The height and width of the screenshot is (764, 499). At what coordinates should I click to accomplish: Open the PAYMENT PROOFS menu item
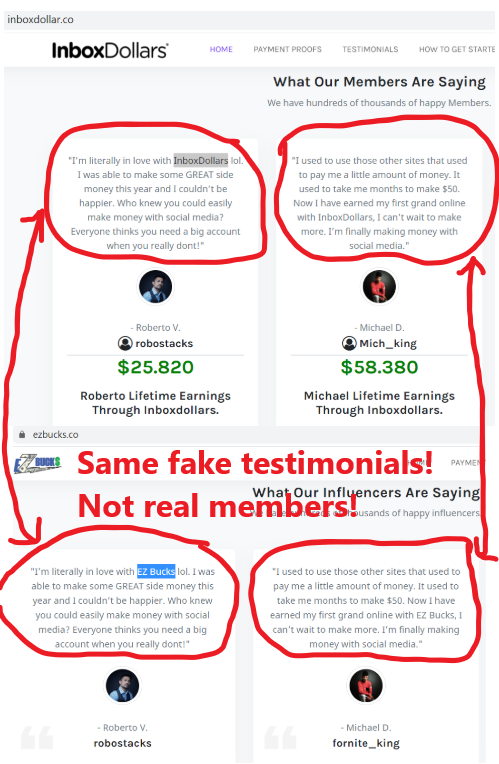[x=288, y=49]
